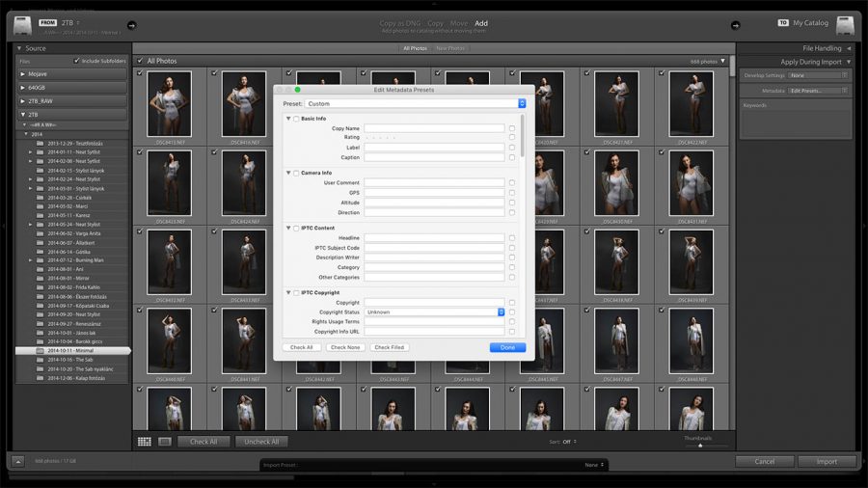Click the Check None button
868x488 pixels.
pyautogui.click(x=345, y=347)
